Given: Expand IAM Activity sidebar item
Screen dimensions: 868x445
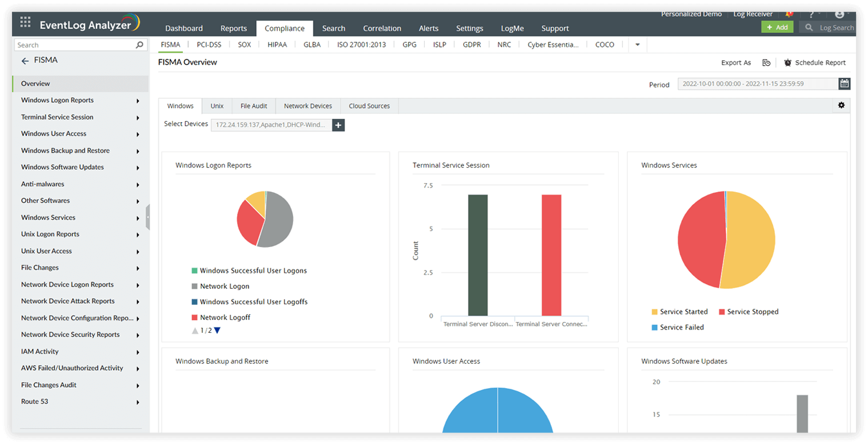Looking at the screenshot, I should coord(138,352).
